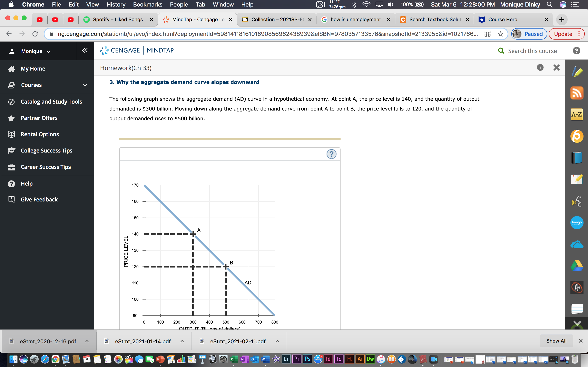This screenshot has width=588, height=367.
Task: Open the Bookmarks menu in the menu bar
Action: (x=148, y=4)
